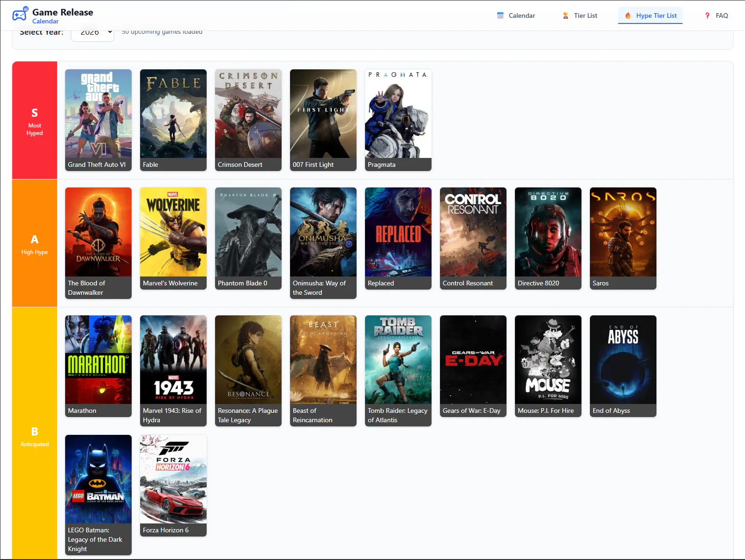Click the Beast of Reincarnation cover

pyautogui.click(x=323, y=359)
